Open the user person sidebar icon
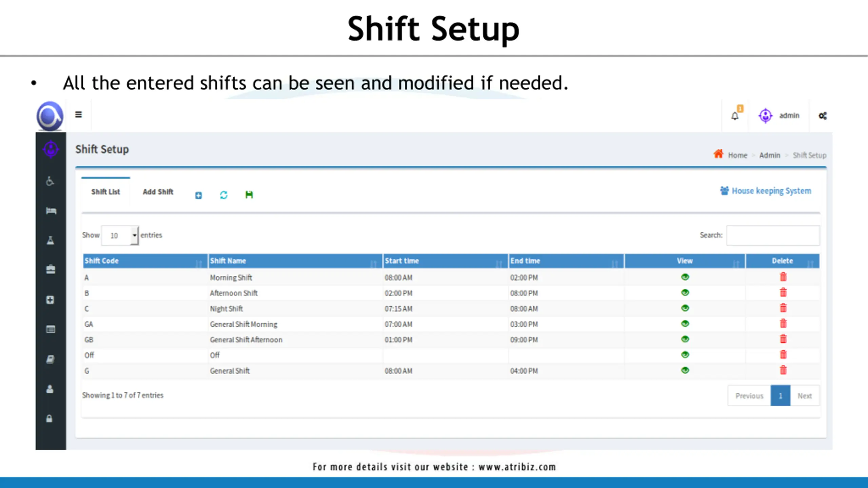 (x=50, y=389)
